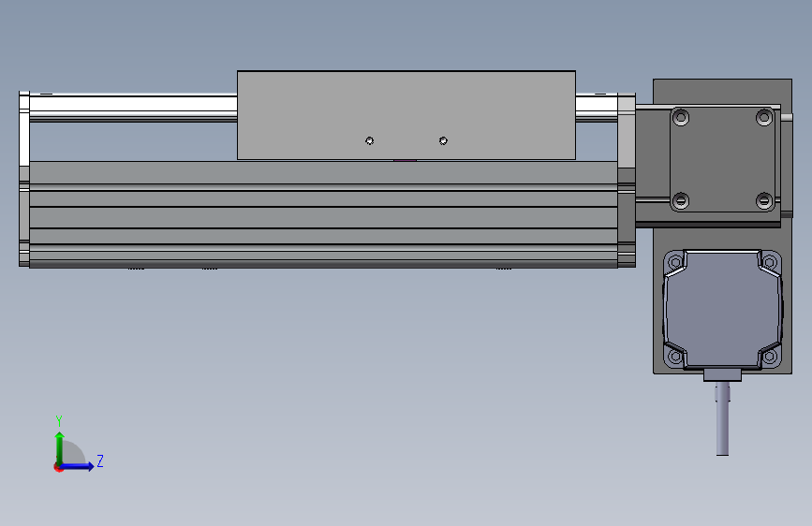Select the long ribbed aluminum extrusion body
The height and width of the screenshot is (526, 812).
pos(323,214)
